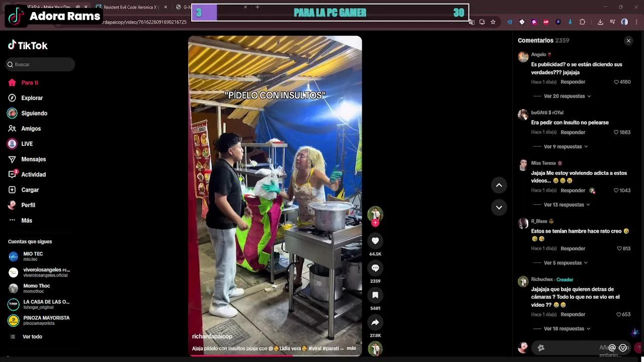Open Momo Thoc followed account
This screenshot has height=362, width=644.
(29, 288)
